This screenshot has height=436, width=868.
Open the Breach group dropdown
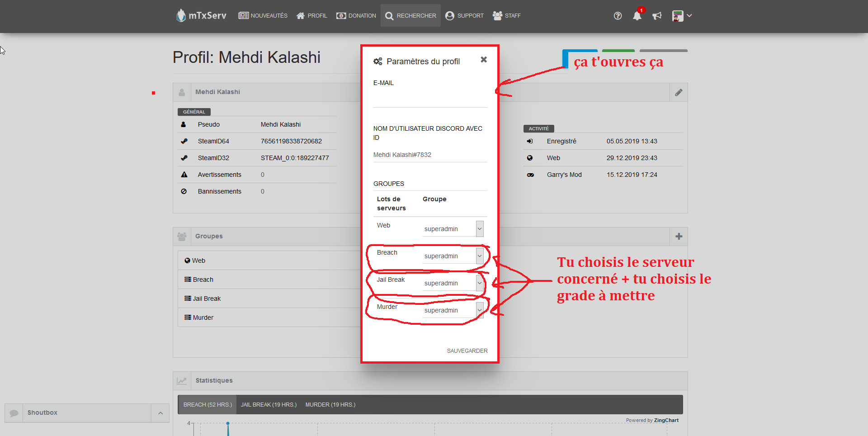click(453, 256)
